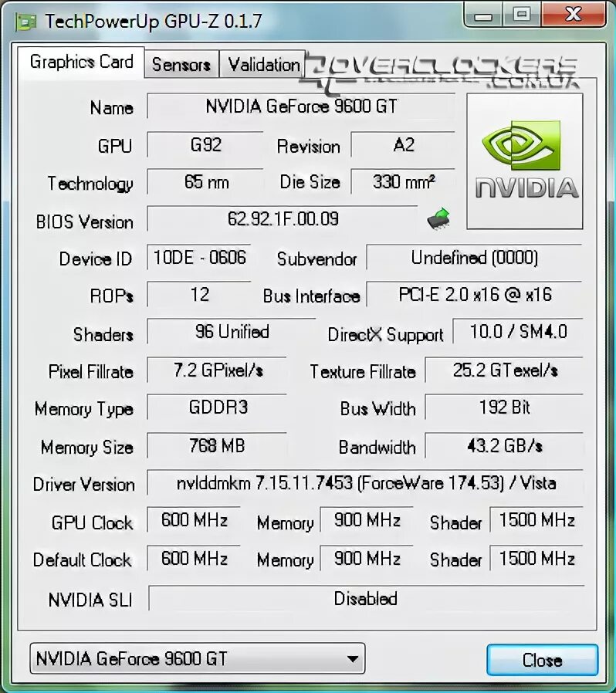The width and height of the screenshot is (616, 693).
Task: Click the Subvendor field Undefined (0000)
Action: click(x=475, y=257)
